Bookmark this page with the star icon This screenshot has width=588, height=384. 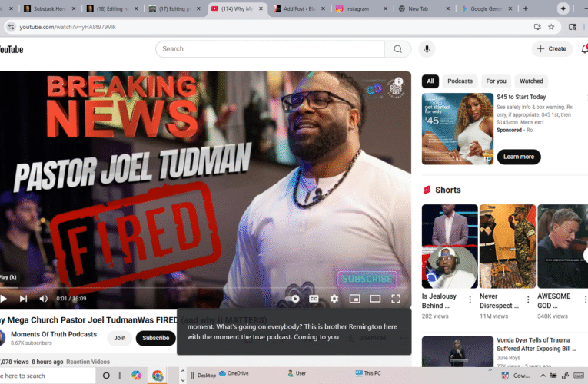[x=551, y=27]
